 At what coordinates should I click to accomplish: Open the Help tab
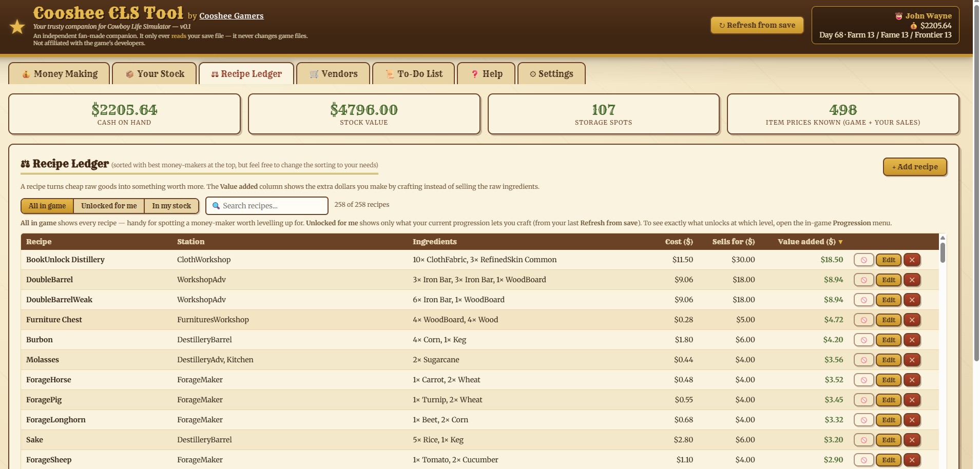coord(486,74)
